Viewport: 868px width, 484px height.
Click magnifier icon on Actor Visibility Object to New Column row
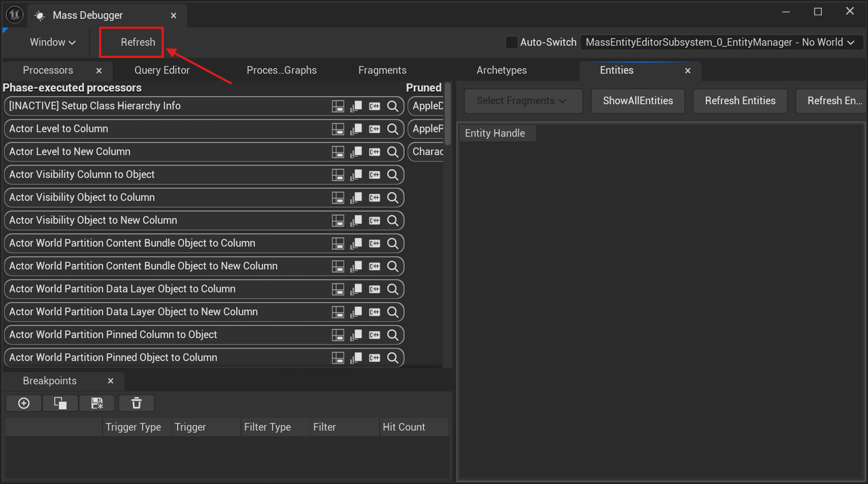pos(393,221)
